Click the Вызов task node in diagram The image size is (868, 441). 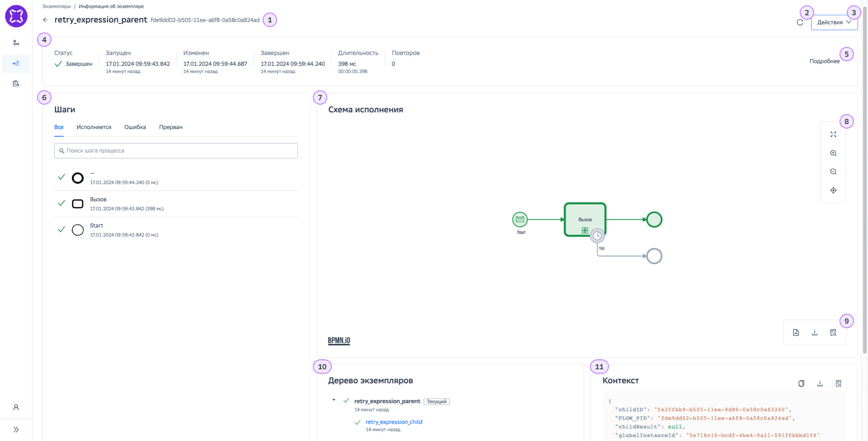point(585,217)
